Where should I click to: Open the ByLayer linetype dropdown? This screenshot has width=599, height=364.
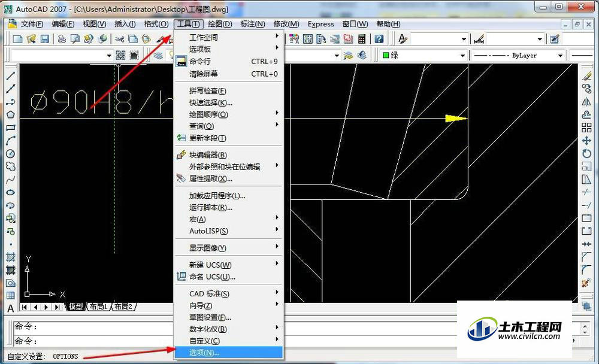pos(560,56)
